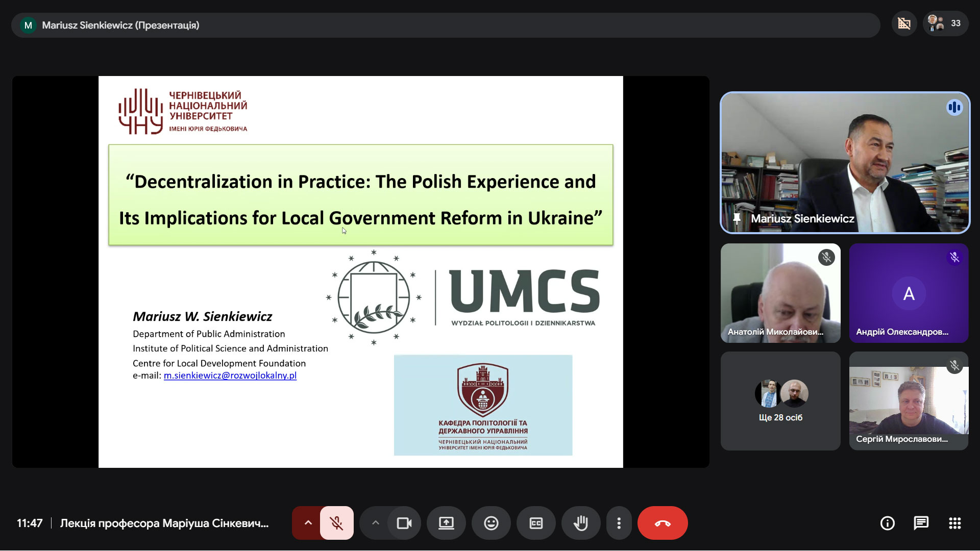Open the chat panel icon
Image resolution: width=980 pixels, height=551 pixels.
[x=921, y=523]
